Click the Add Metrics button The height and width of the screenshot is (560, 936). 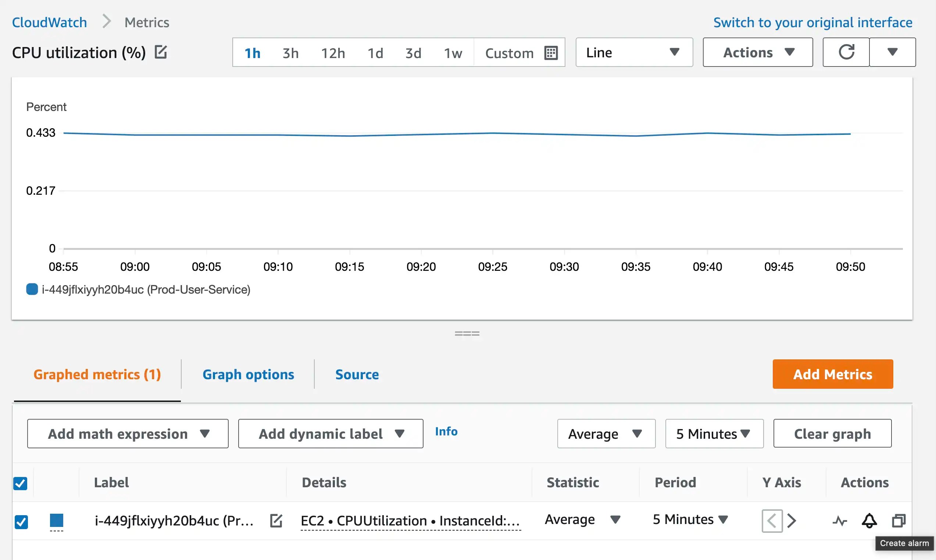[x=833, y=374]
